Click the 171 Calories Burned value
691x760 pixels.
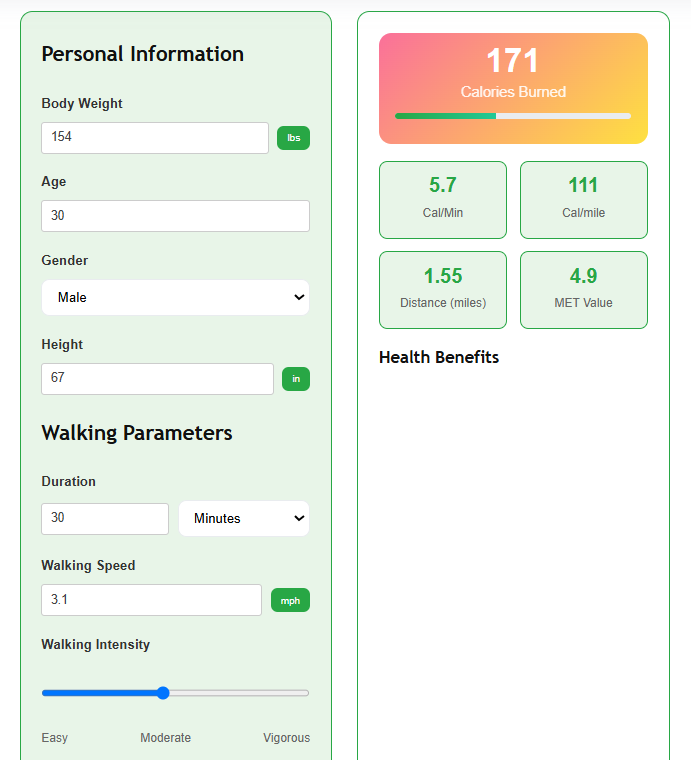[513, 61]
